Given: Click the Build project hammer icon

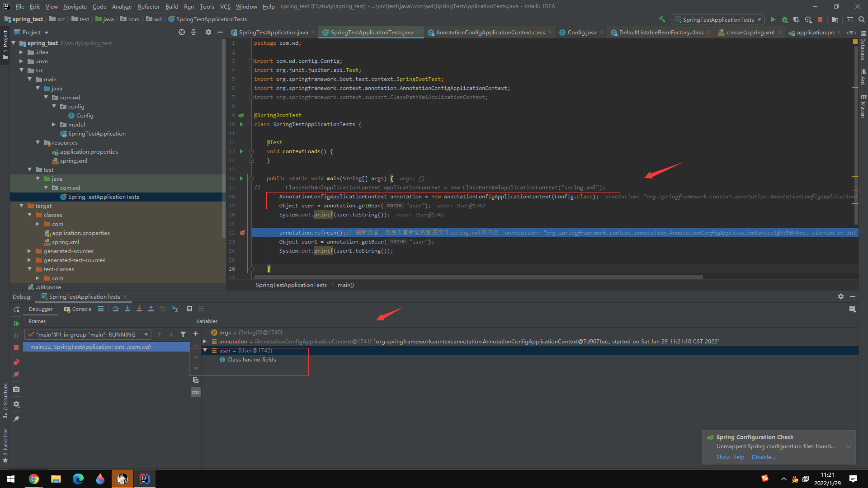Looking at the screenshot, I should coord(662,19).
